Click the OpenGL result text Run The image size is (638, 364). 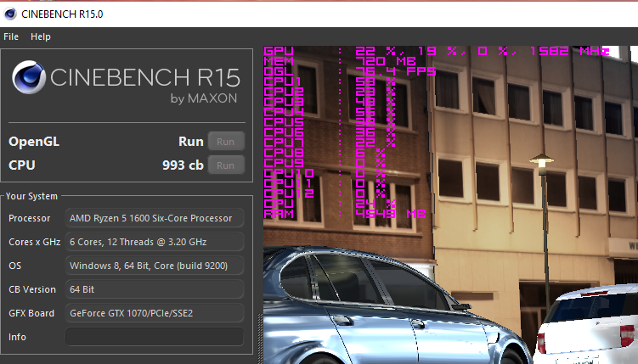pyautogui.click(x=191, y=142)
